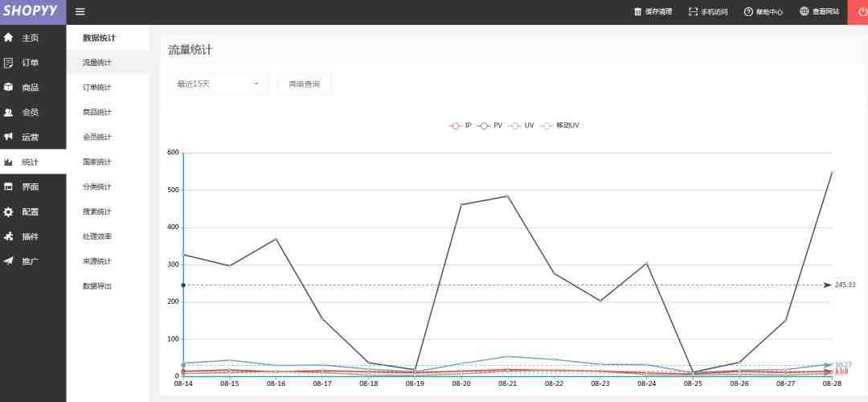The width and height of the screenshot is (868, 402).
Task: Click the 手机访问 scan icon in the top bar
Action: pos(693,11)
